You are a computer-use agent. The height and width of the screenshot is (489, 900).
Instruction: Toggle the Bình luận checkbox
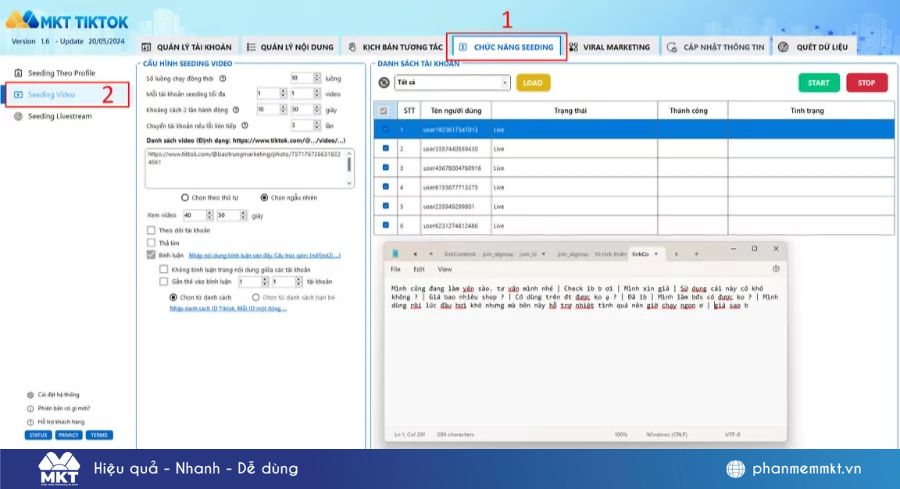pos(151,255)
